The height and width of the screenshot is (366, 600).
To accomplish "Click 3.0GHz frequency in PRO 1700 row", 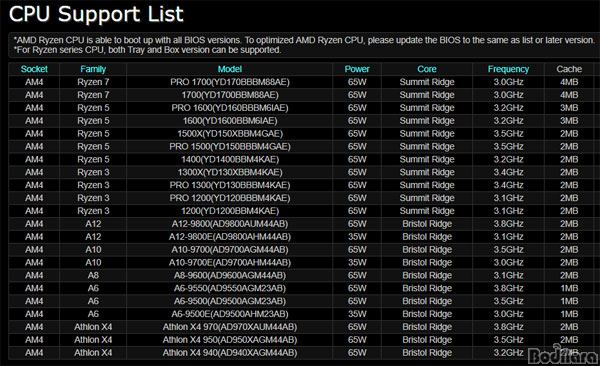I will coord(508,82).
